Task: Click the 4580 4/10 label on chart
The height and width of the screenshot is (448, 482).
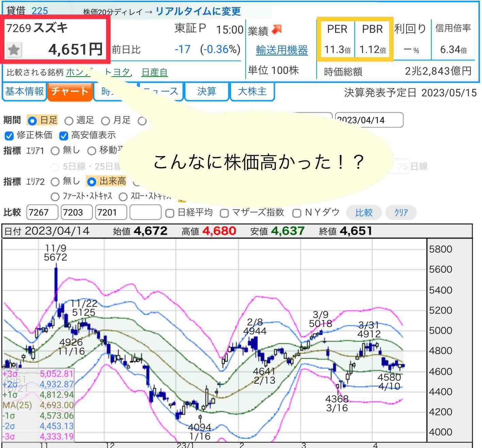Action: point(389,382)
